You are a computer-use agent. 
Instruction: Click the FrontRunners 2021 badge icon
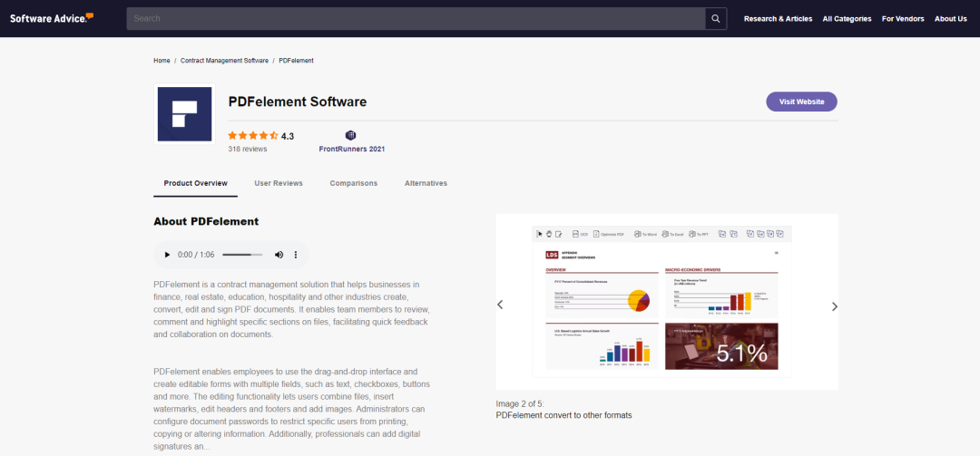[x=351, y=135]
